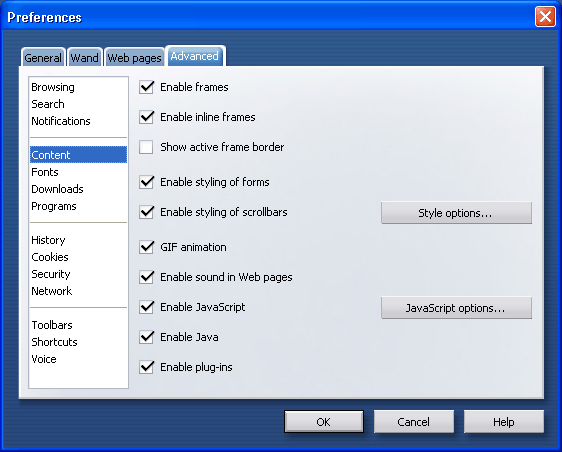Open the Wand tab
Screen dimensions: 562x452
tap(85, 58)
